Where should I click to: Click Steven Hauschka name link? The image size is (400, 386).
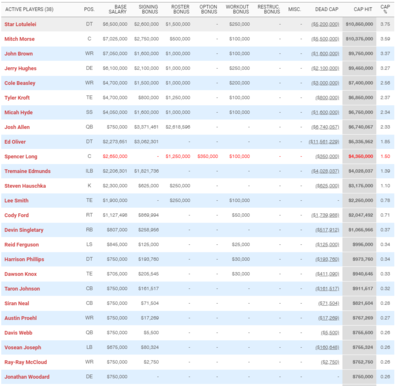pyautogui.click(x=25, y=186)
